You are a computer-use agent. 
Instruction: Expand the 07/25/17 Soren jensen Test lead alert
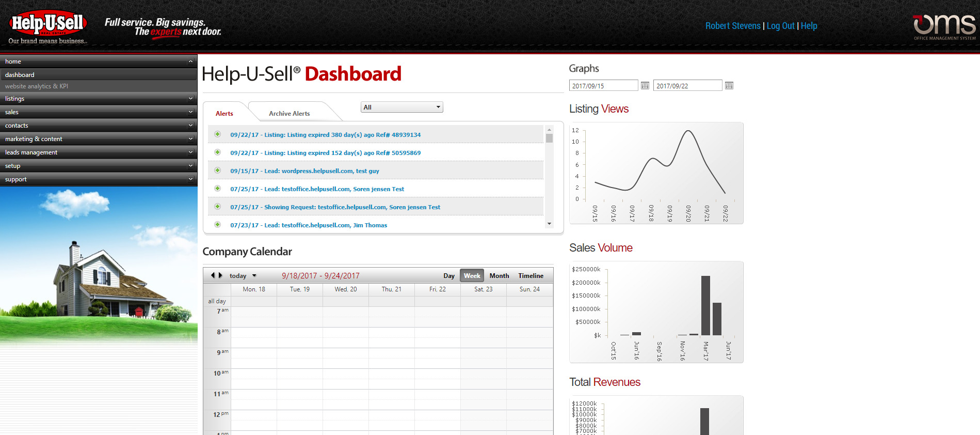tap(218, 189)
